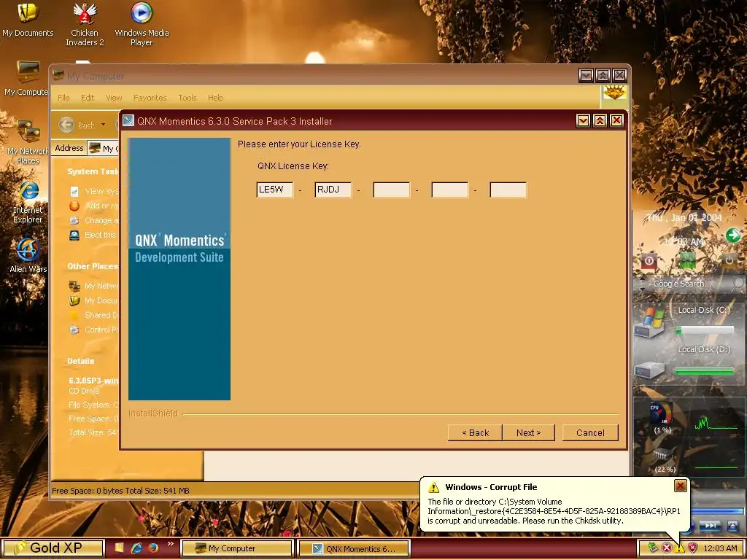Click the date text Thu, Jan 01 2004
Image resolution: width=747 pixels, height=560 pixels.
click(x=684, y=217)
